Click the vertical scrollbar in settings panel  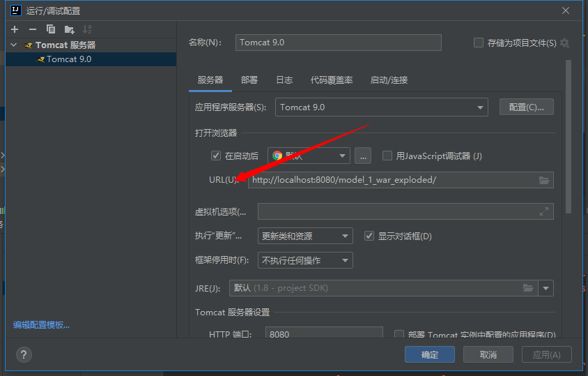pyautogui.click(x=568, y=137)
